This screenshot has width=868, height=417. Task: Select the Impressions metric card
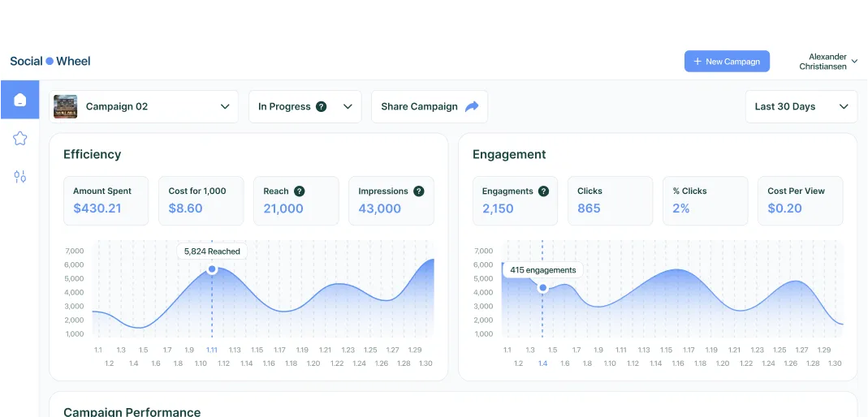click(391, 200)
